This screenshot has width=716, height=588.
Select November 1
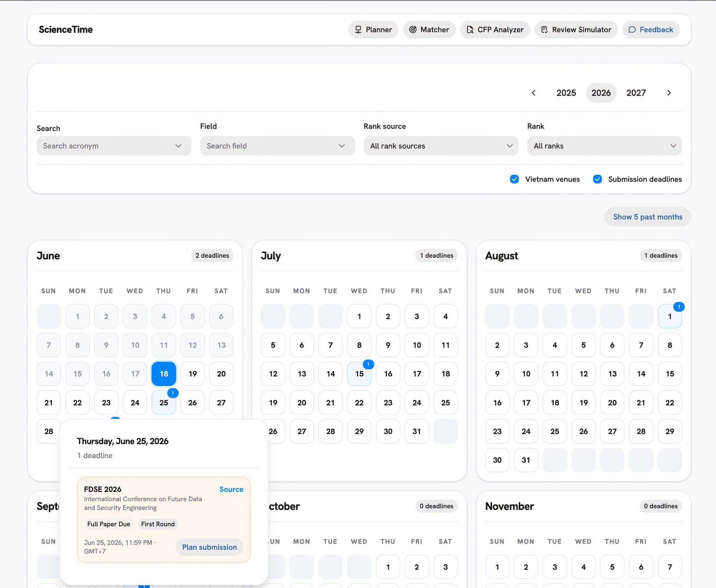[x=497, y=567]
